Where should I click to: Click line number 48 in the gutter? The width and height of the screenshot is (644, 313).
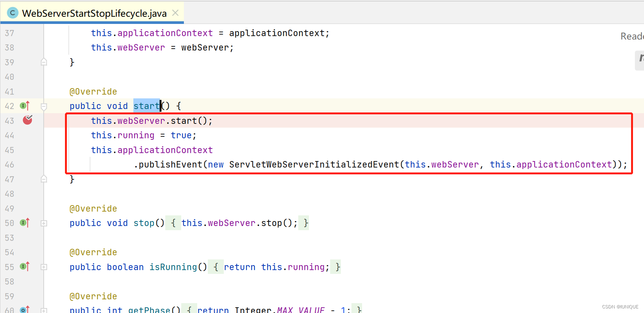[9, 194]
